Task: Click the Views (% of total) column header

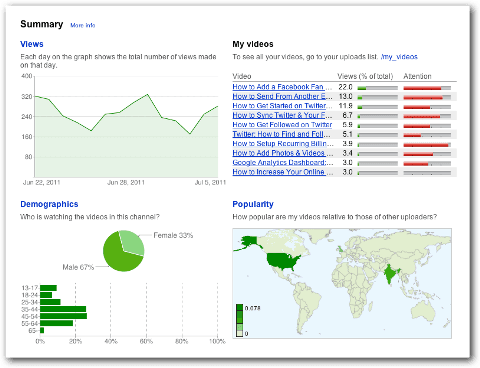Action: coord(365,76)
